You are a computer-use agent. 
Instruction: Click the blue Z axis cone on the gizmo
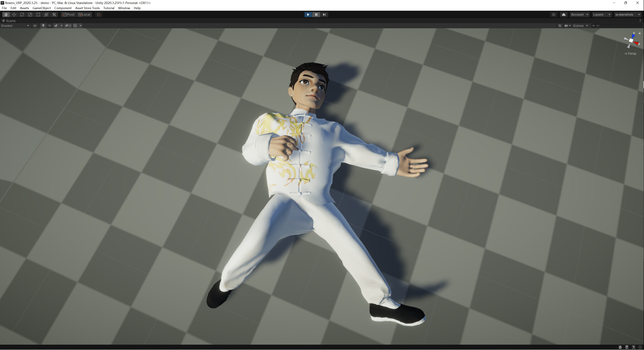634,35
